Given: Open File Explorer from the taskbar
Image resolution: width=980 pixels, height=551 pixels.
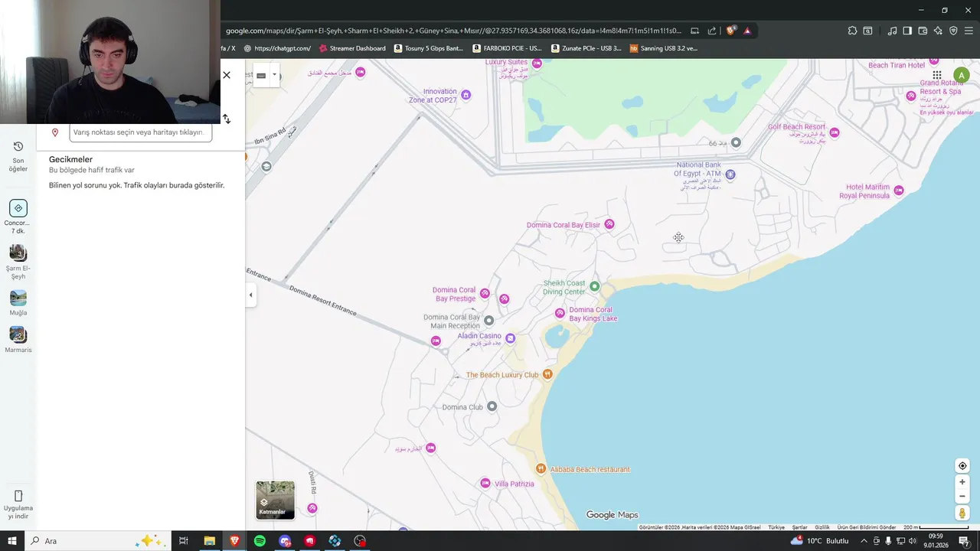Looking at the screenshot, I should 209,541.
